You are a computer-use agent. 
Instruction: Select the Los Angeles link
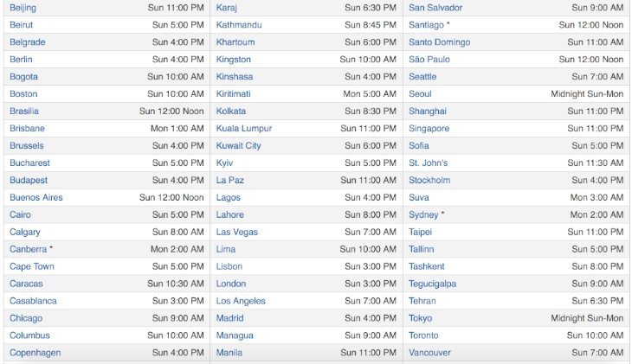coord(241,301)
